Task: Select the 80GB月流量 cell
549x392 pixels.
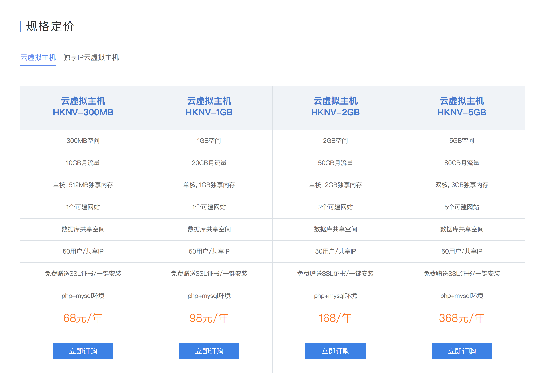Action: 462,163
